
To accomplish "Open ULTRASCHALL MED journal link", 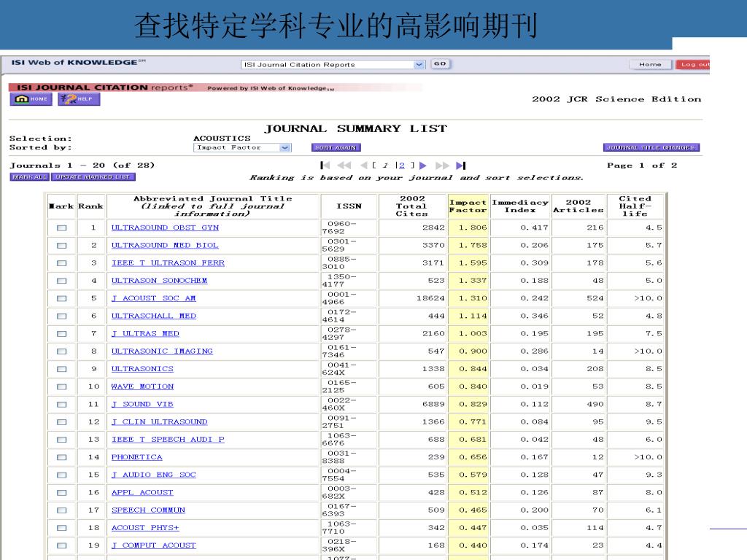I will click(153, 316).
